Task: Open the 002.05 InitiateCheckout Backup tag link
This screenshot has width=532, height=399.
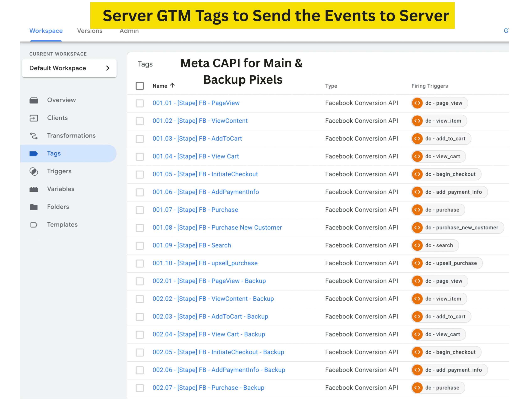Action: [218, 352]
